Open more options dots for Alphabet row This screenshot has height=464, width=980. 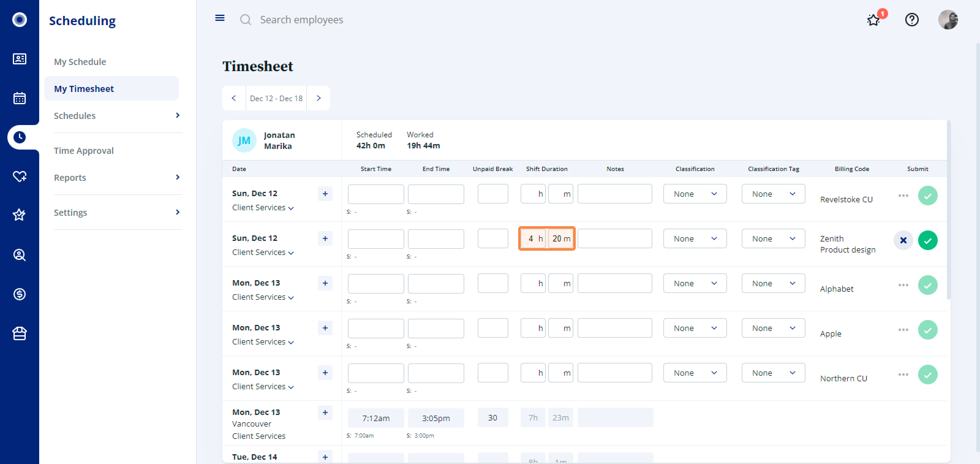coord(903,285)
